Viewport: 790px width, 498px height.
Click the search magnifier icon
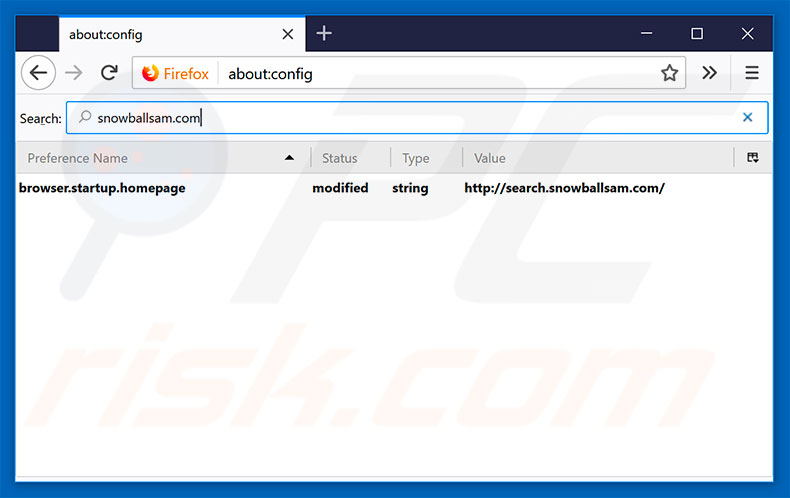pyautogui.click(x=85, y=117)
